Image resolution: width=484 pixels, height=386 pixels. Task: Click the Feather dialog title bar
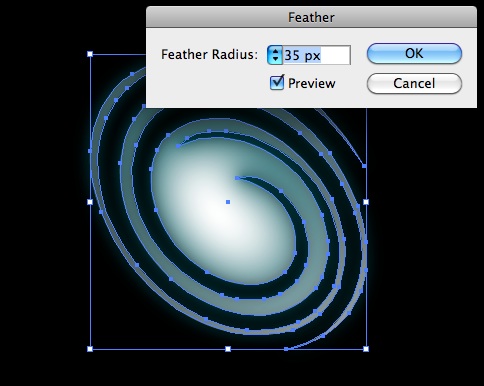[x=311, y=17]
